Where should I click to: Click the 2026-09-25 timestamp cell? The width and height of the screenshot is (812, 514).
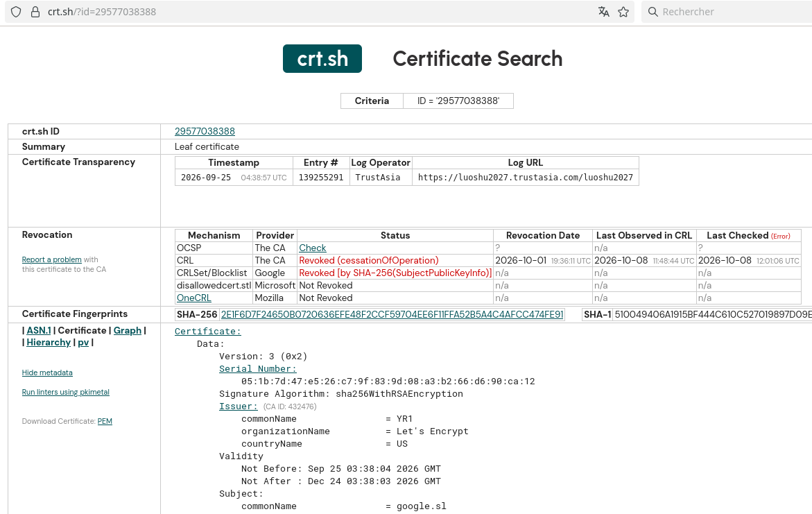point(234,177)
